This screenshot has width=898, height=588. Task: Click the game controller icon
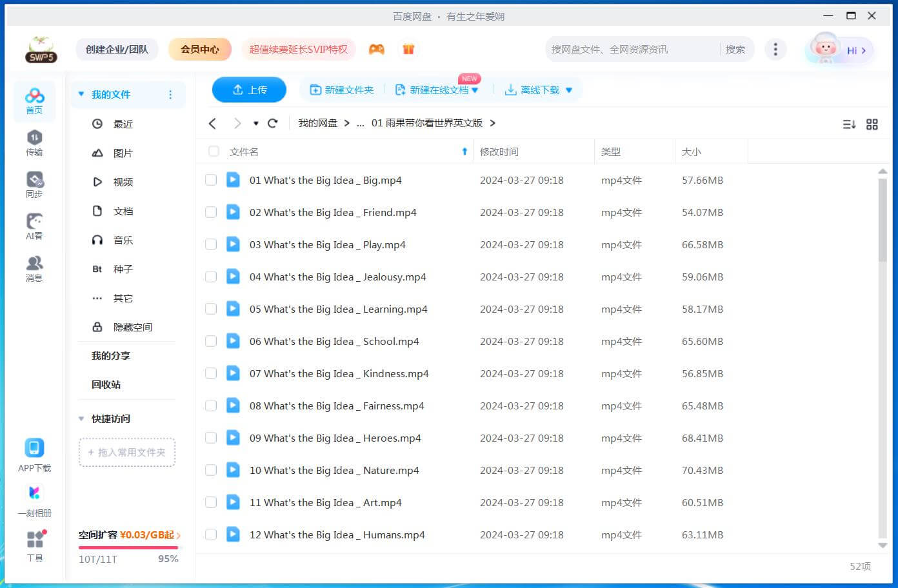tap(376, 49)
